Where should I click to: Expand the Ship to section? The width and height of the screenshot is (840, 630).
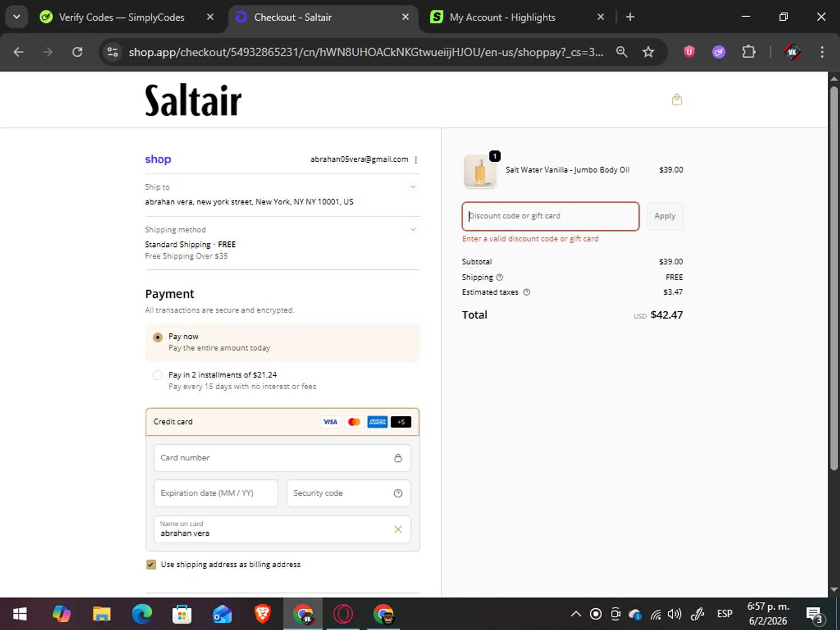pyautogui.click(x=413, y=187)
